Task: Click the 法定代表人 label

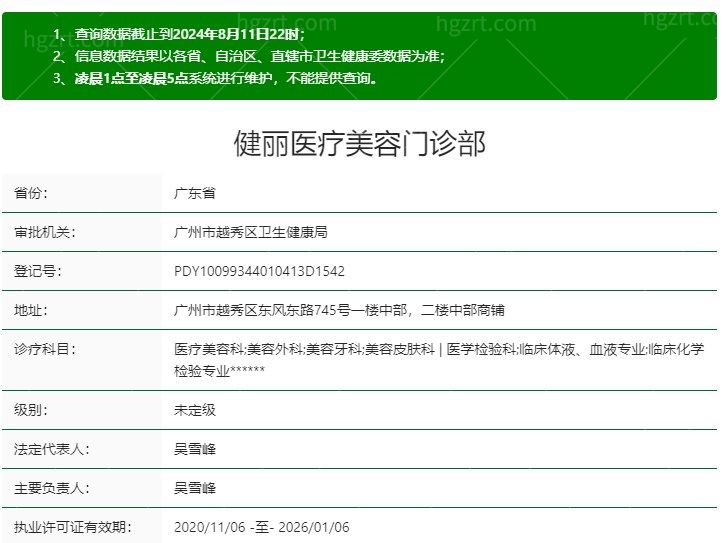Action: (51, 449)
